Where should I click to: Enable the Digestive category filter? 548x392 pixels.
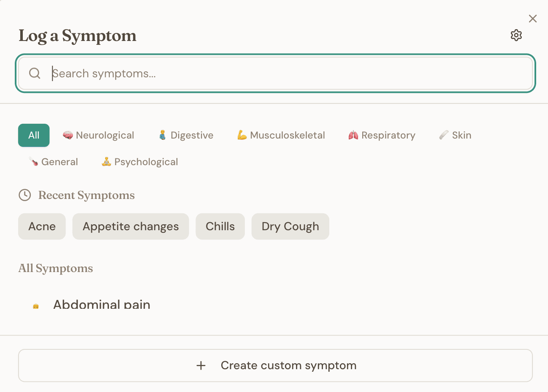(x=185, y=135)
